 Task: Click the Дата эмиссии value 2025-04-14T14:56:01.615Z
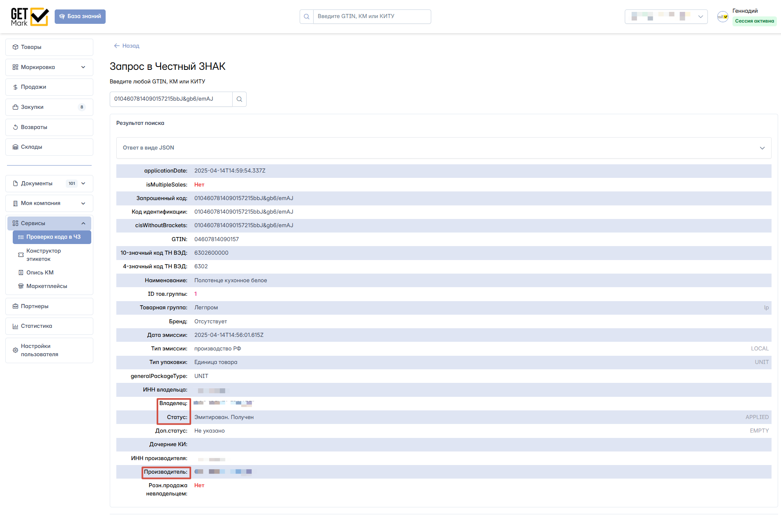[229, 335]
